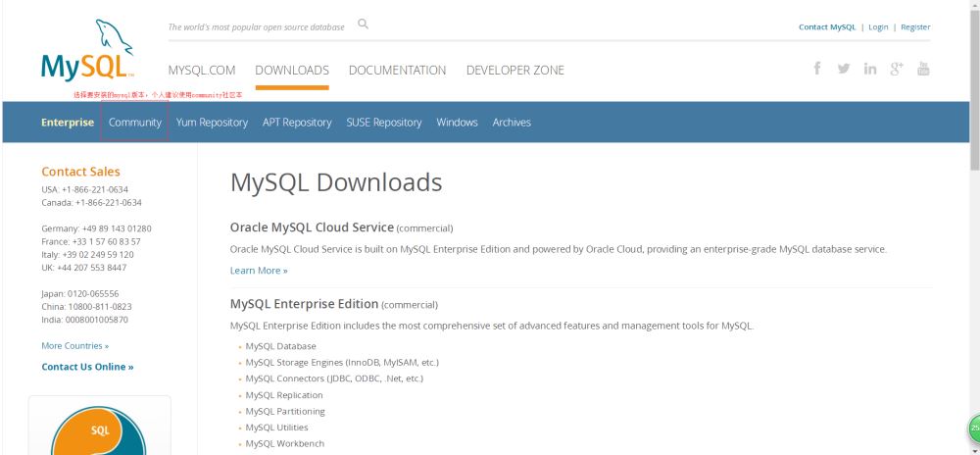Open the Google Plus icon

pyautogui.click(x=897, y=69)
